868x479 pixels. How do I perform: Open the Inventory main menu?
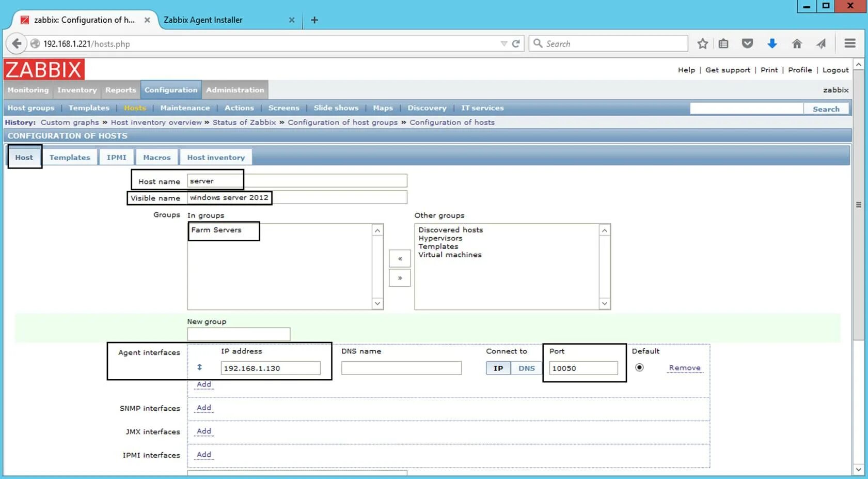tap(77, 90)
